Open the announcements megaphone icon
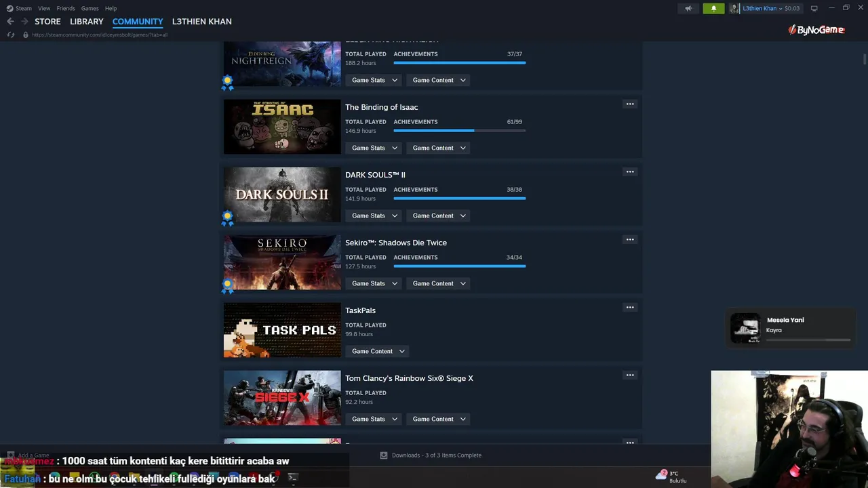This screenshot has height=488, width=868. pyautogui.click(x=688, y=8)
